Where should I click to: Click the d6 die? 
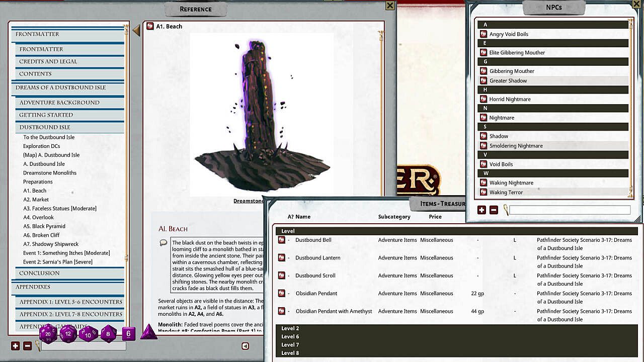128,333
